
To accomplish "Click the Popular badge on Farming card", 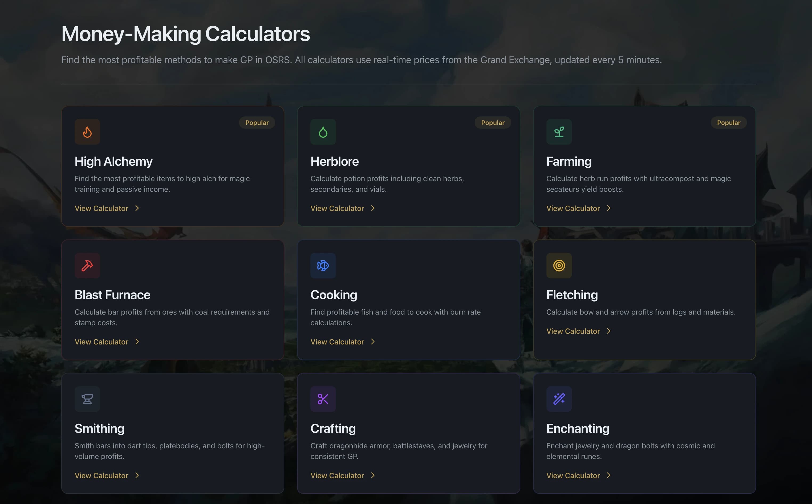I will point(729,123).
